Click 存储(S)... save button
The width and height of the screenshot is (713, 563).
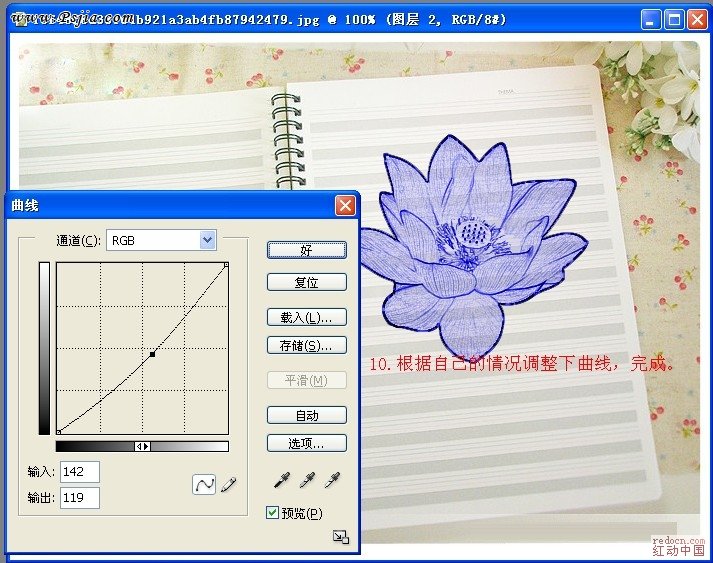coord(306,345)
